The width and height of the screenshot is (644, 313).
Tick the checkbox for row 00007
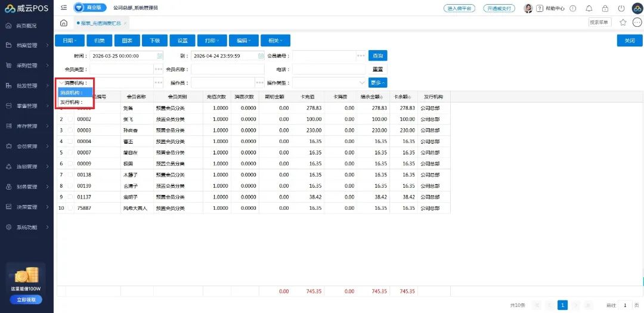pos(70,153)
